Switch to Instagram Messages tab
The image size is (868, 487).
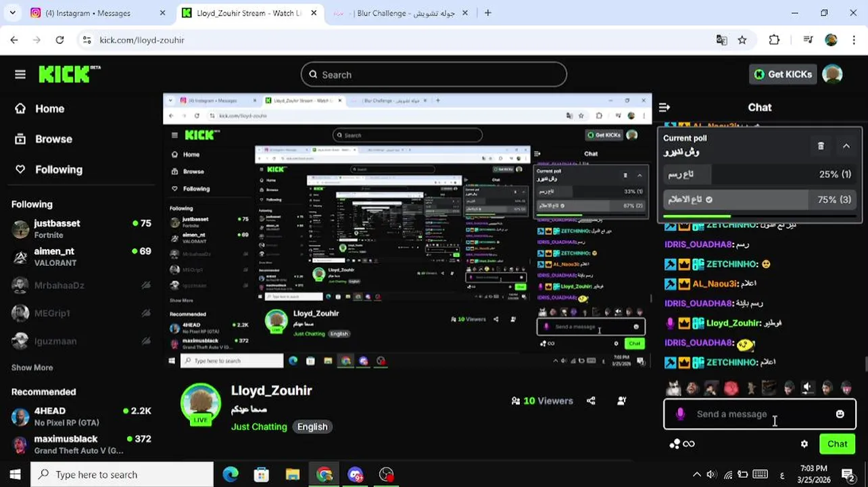[98, 13]
